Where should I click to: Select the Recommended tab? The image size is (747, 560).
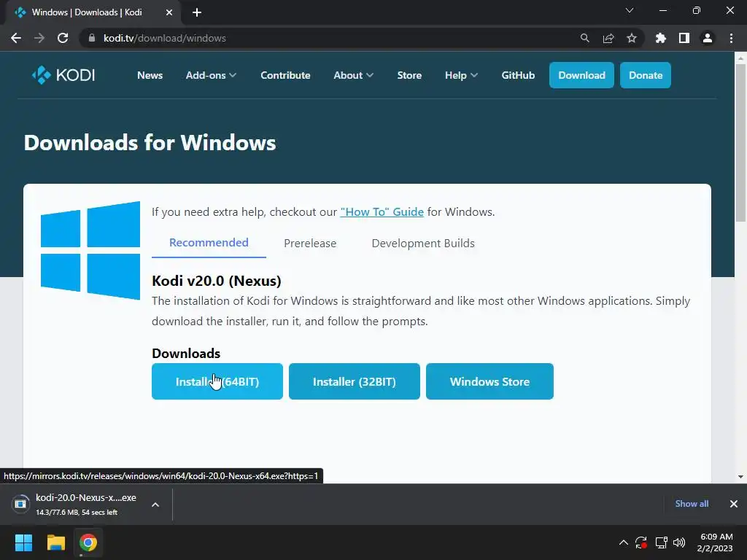click(209, 243)
